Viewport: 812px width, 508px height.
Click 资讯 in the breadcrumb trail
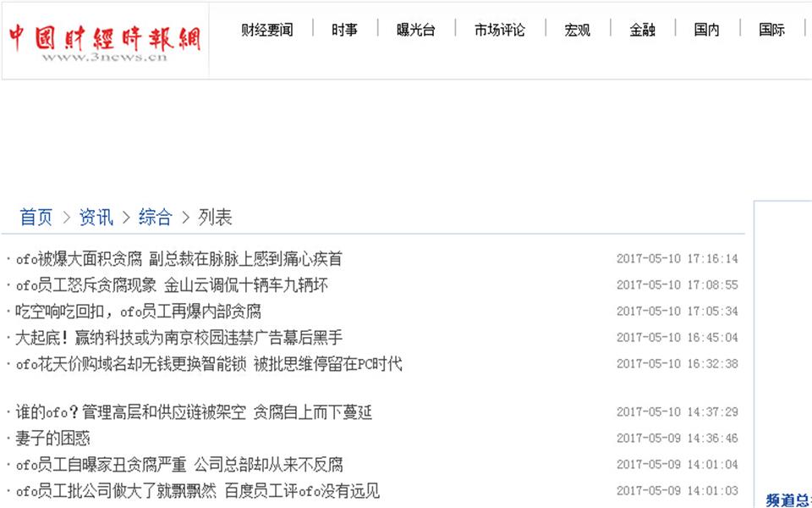96,218
